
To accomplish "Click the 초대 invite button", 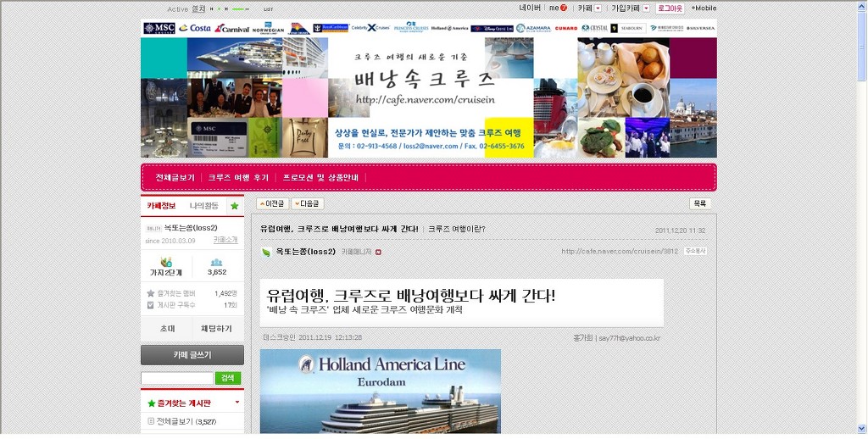I will (x=167, y=328).
